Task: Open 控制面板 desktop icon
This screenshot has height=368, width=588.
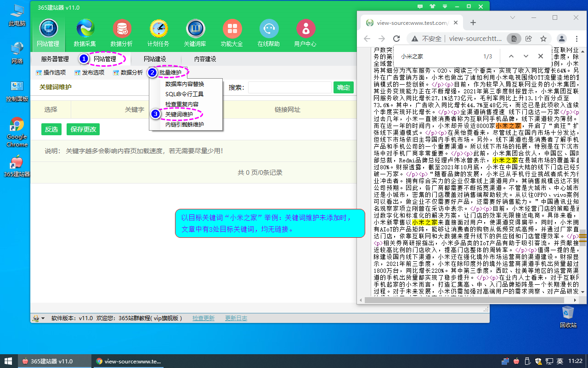Action: tap(17, 91)
